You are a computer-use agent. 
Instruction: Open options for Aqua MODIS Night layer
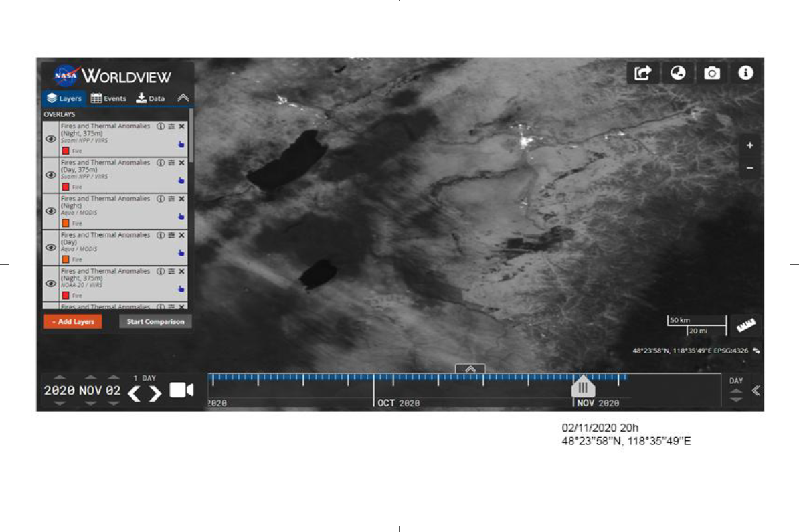(171, 199)
